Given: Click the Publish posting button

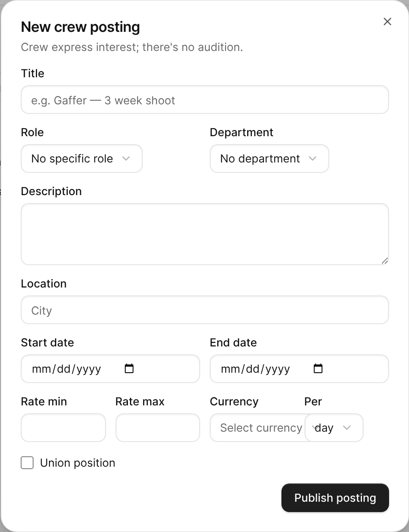Looking at the screenshot, I should 335,498.
